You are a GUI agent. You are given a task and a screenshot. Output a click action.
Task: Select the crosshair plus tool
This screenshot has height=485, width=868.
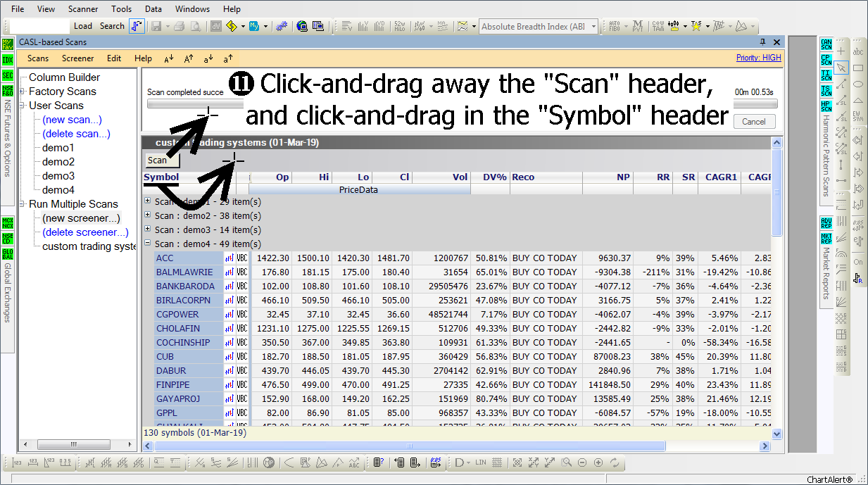841,51
